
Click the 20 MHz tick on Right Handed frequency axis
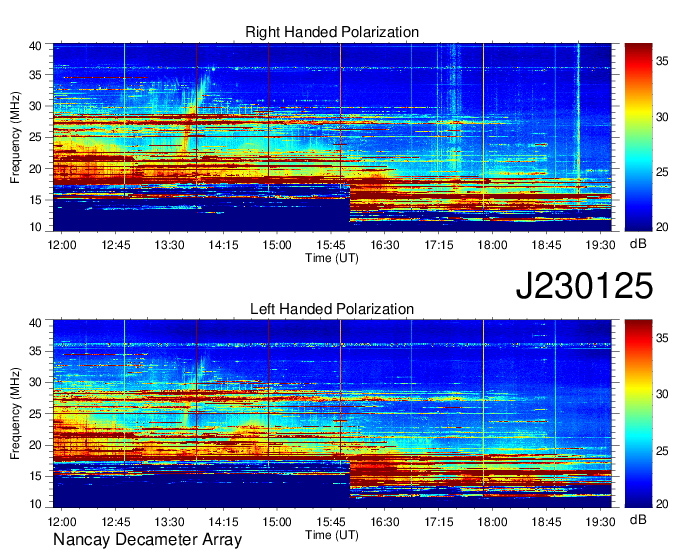pos(35,169)
